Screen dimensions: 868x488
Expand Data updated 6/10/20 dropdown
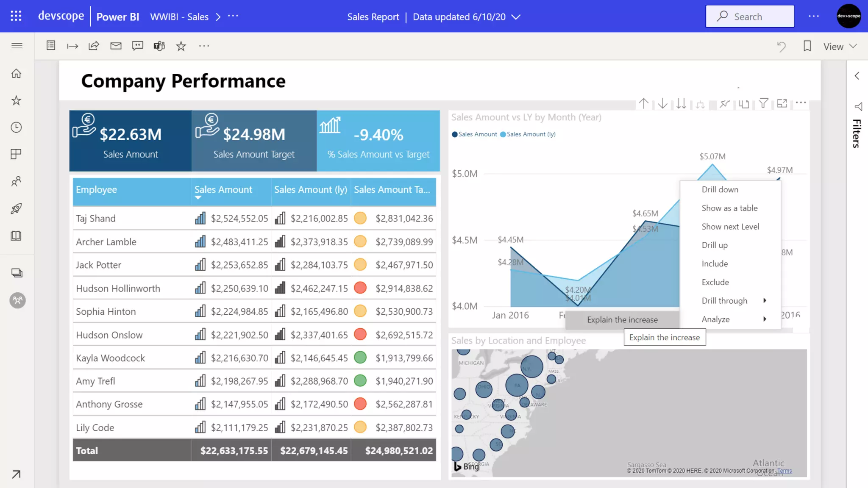[516, 17]
